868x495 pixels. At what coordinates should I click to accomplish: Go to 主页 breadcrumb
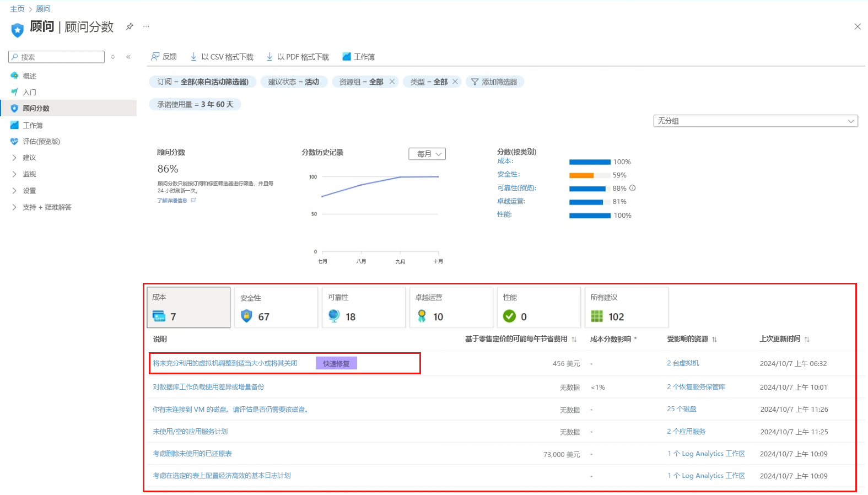pyautogui.click(x=17, y=9)
